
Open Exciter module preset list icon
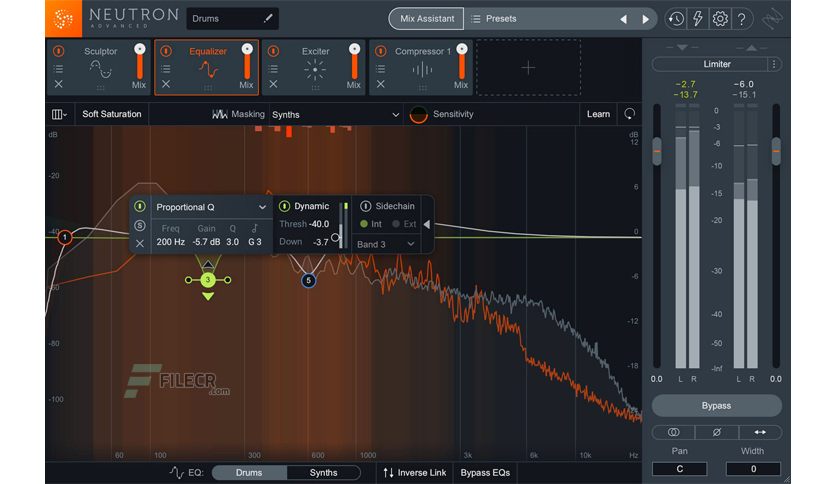click(273, 69)
